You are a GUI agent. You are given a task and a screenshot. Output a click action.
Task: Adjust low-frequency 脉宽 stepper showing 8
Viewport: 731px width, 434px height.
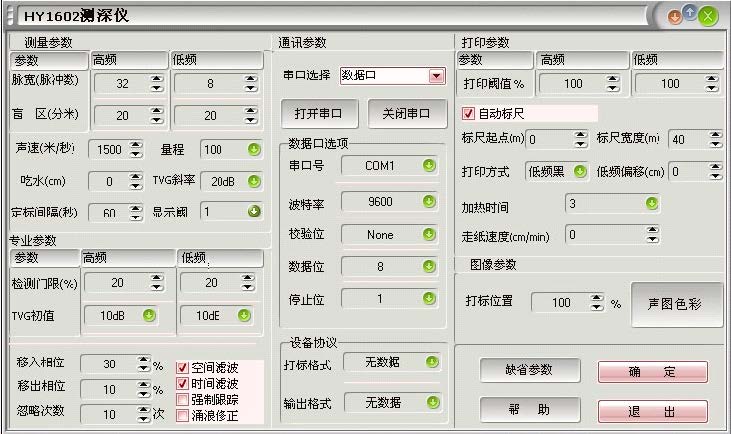(x=251, y=83)
